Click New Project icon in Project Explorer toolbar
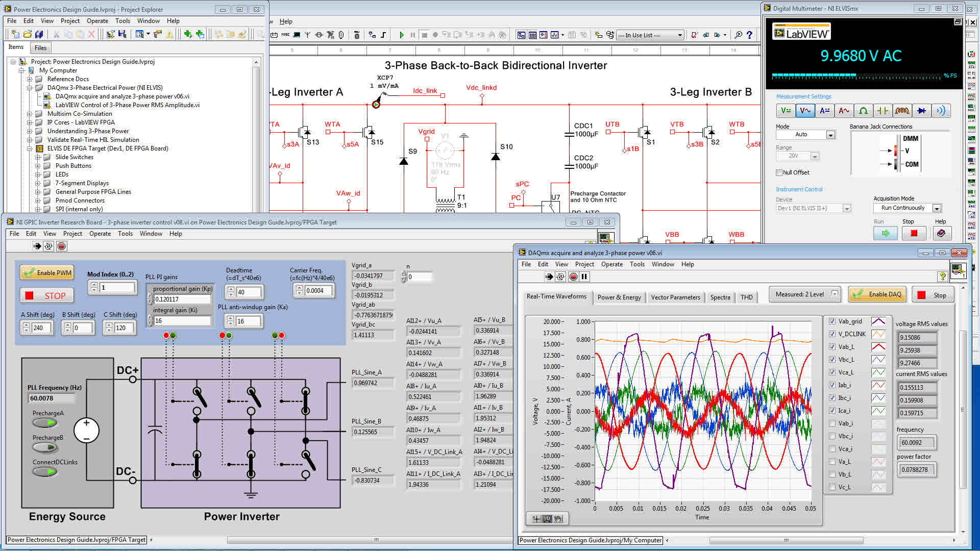 point(15,34)
